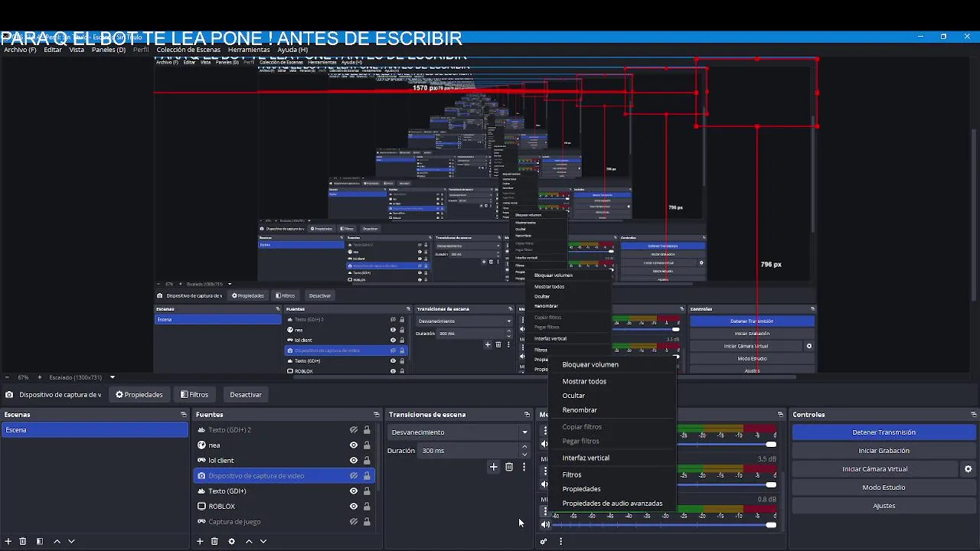This screenshot has width=980, height=551.
Task: Open Ajustes from Controles panel
Action: [x=884, y=506]
